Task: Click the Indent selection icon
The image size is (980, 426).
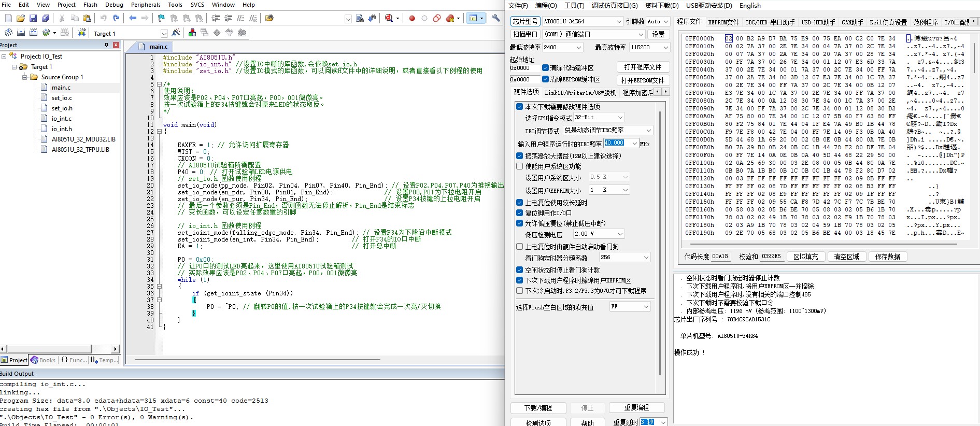Action: [216, 18]
